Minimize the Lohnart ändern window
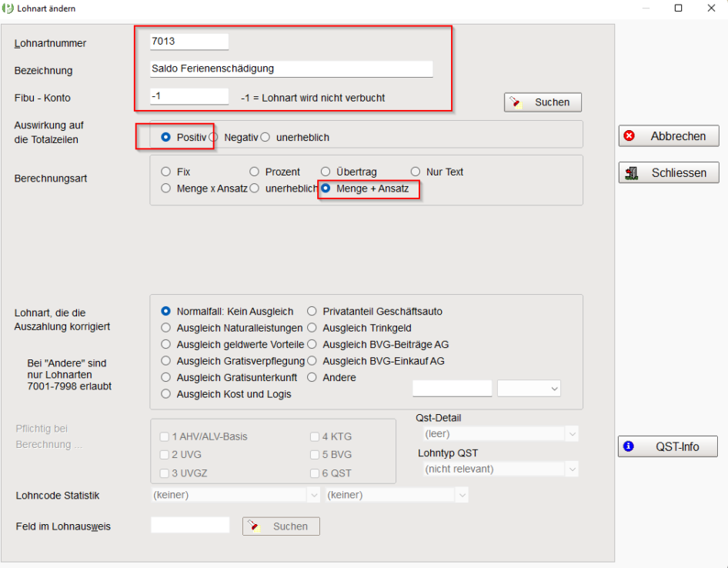This screenshot has height=568, width=728. click(644, 8)
